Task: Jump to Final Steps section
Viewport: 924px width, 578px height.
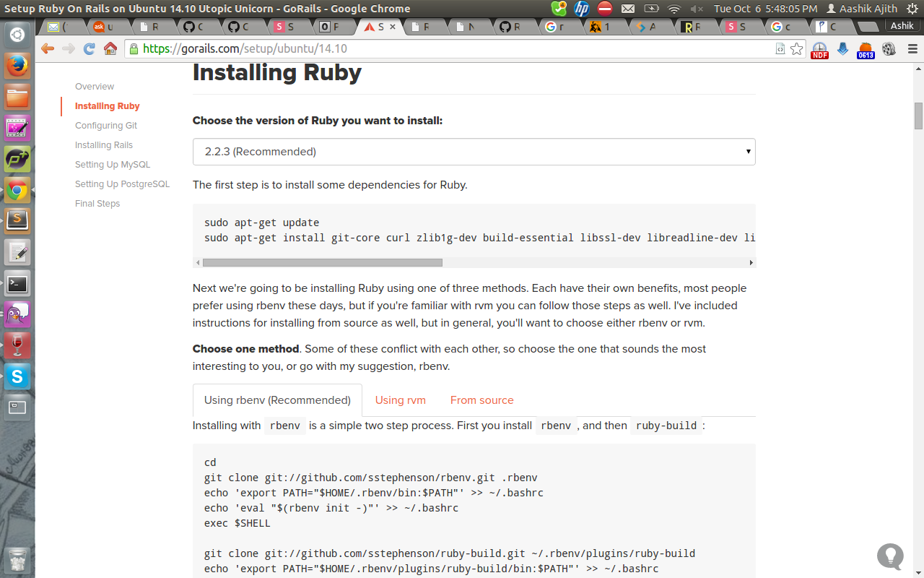Action: tap(97, 204)
